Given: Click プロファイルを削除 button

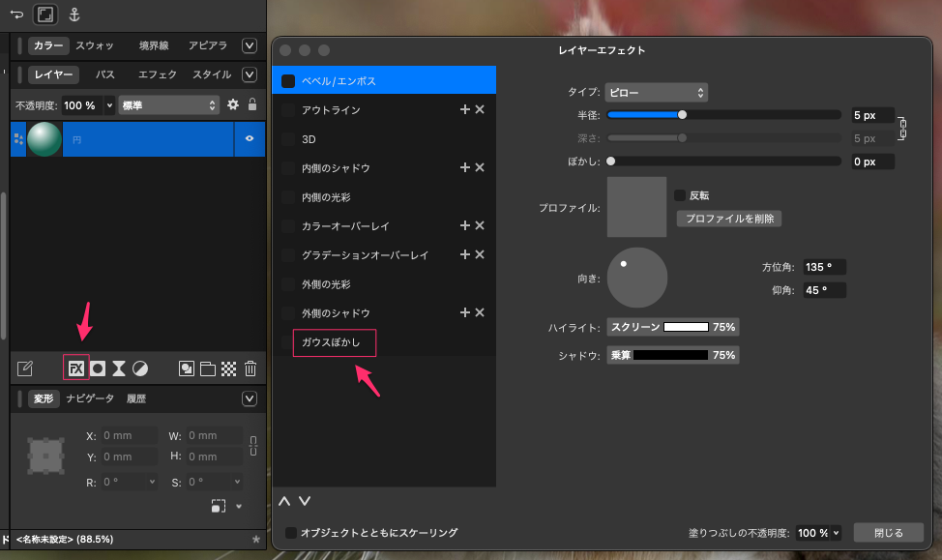Looking at the screenshot, I should 729,219.
